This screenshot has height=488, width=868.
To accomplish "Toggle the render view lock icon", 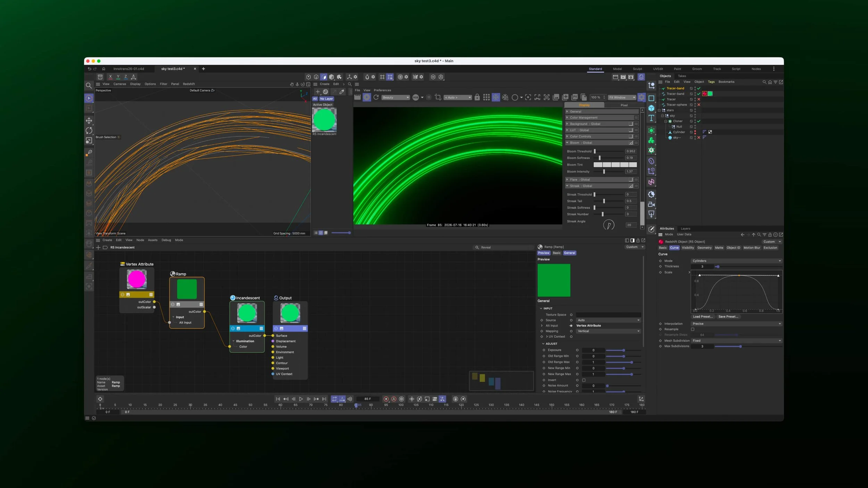I will point(477,98).
